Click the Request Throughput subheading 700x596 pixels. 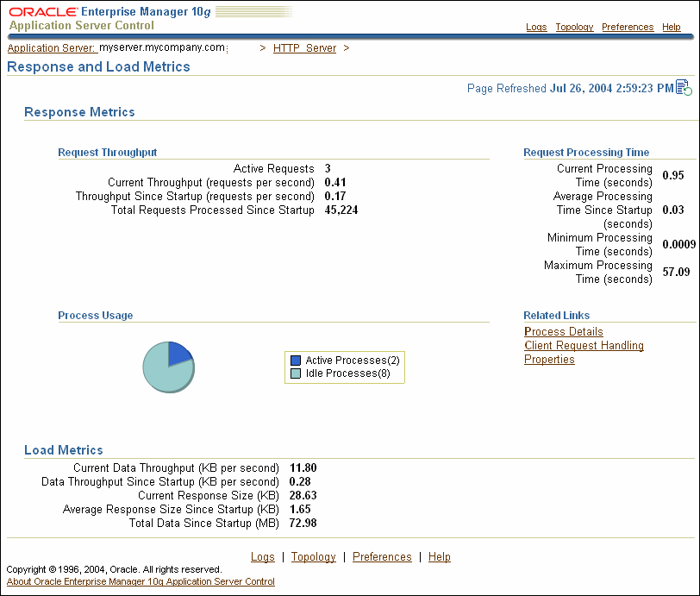(108, 153)
